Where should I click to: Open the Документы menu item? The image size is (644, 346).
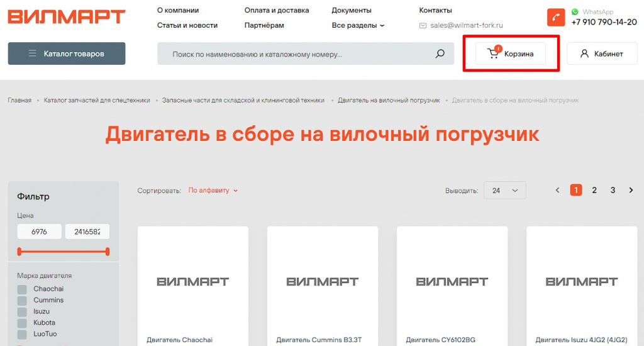click(x=352, y=10)
